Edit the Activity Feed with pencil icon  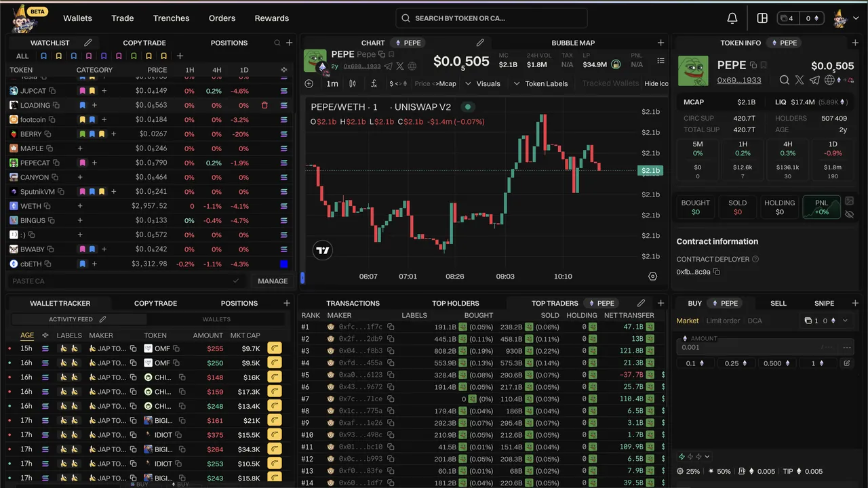click(x=103, y=319)
